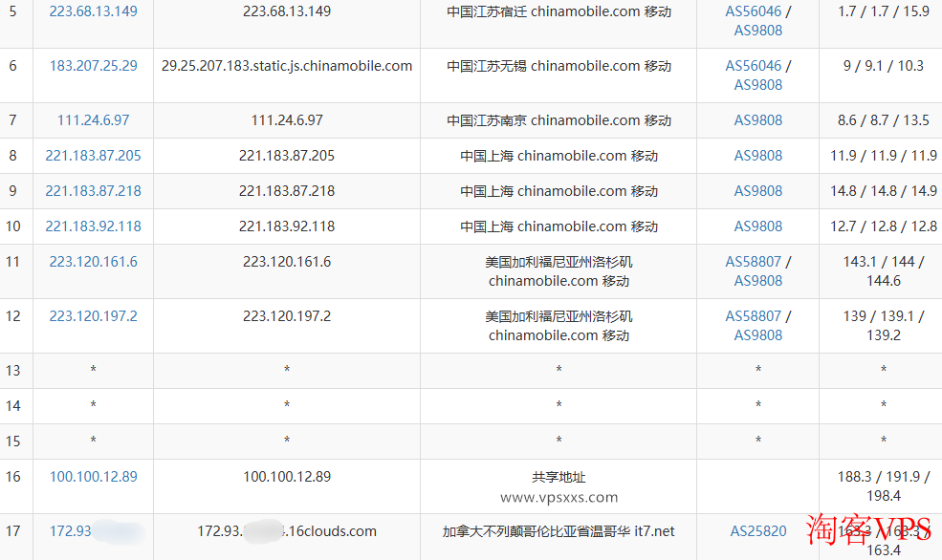Click AS58807 link in row 12
This screenshot has height=560, width=942.
click(754, 316)
